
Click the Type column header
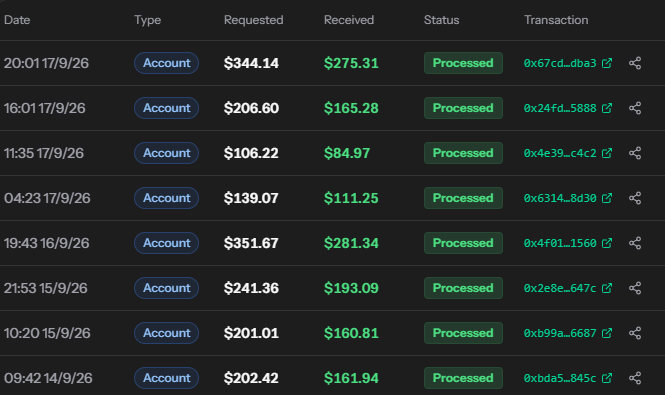click(x=148, y=20)
